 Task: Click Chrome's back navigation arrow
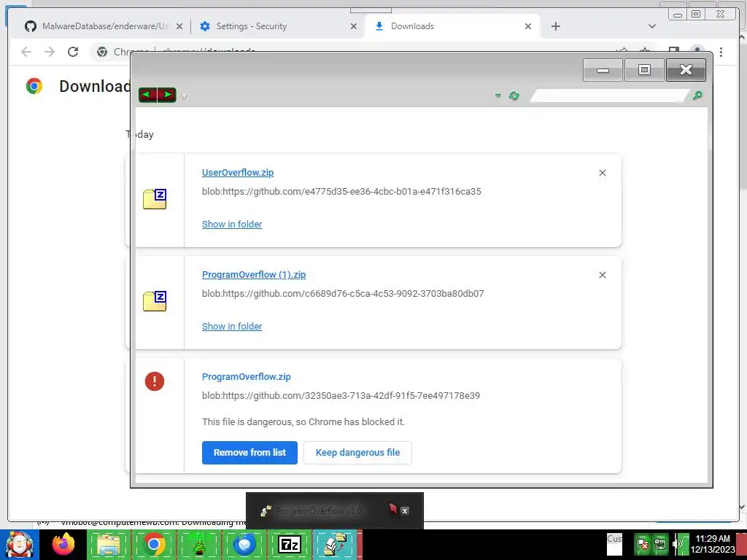point(26,52)
